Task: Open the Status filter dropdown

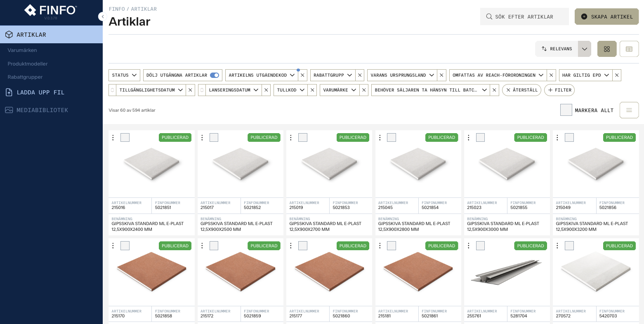Action: click(x=124, y=75)
